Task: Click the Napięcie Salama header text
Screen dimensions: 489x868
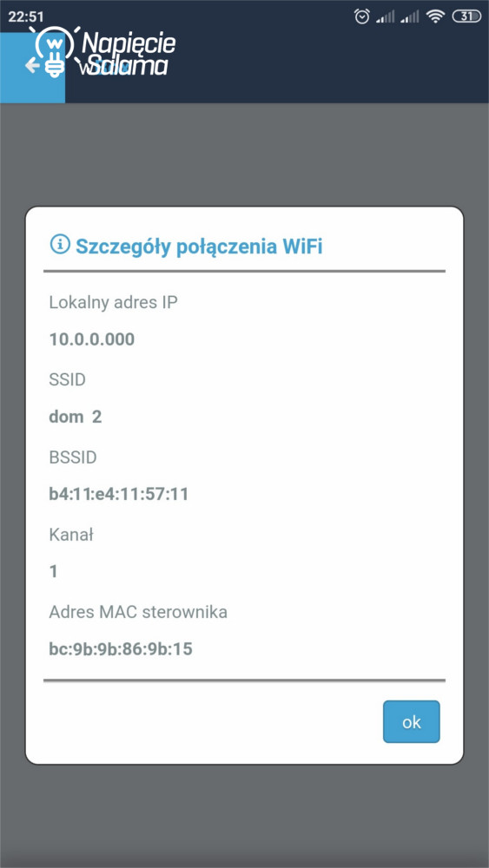Action: pos(129,54)
